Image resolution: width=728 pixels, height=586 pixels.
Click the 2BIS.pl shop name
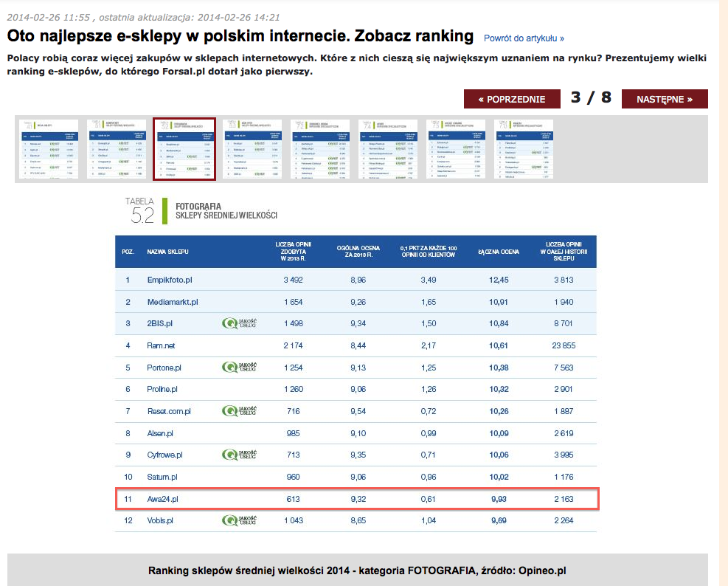point(159,323)
